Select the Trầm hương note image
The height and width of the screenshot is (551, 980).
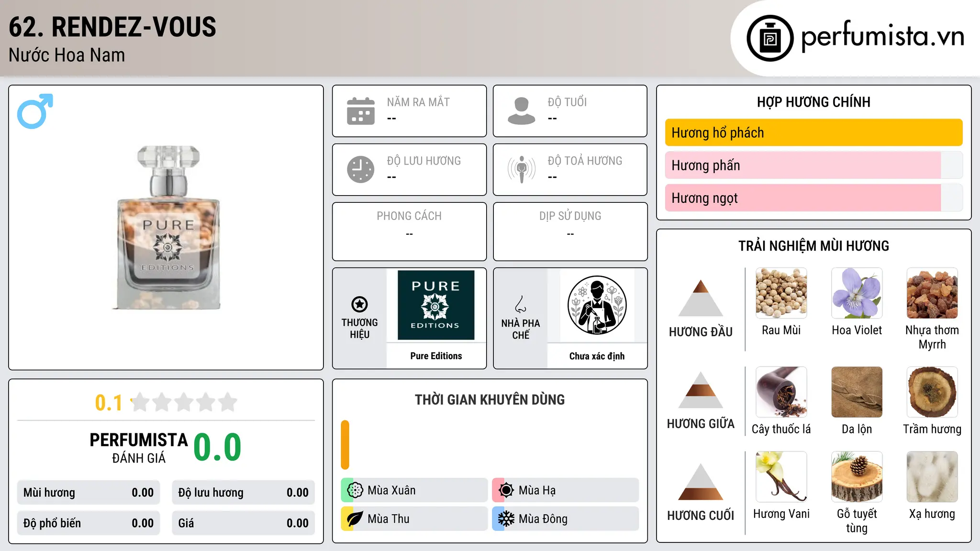coord(932,392)
